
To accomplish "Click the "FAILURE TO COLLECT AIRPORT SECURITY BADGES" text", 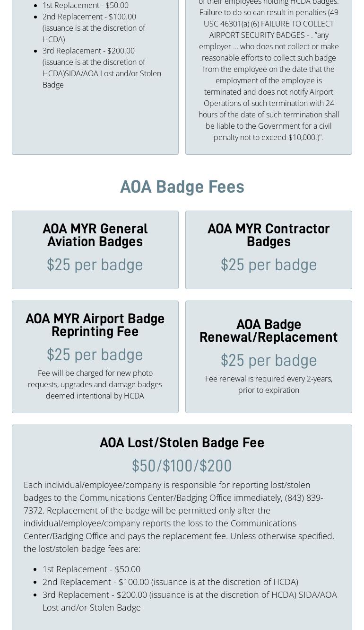I will coord(271,29).
